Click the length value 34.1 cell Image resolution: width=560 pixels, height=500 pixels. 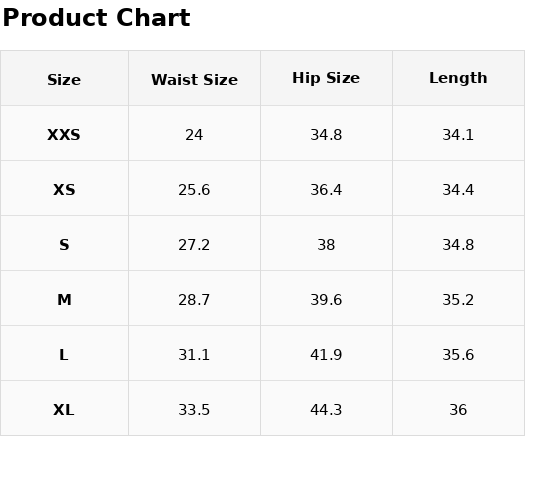pos(459,133)
